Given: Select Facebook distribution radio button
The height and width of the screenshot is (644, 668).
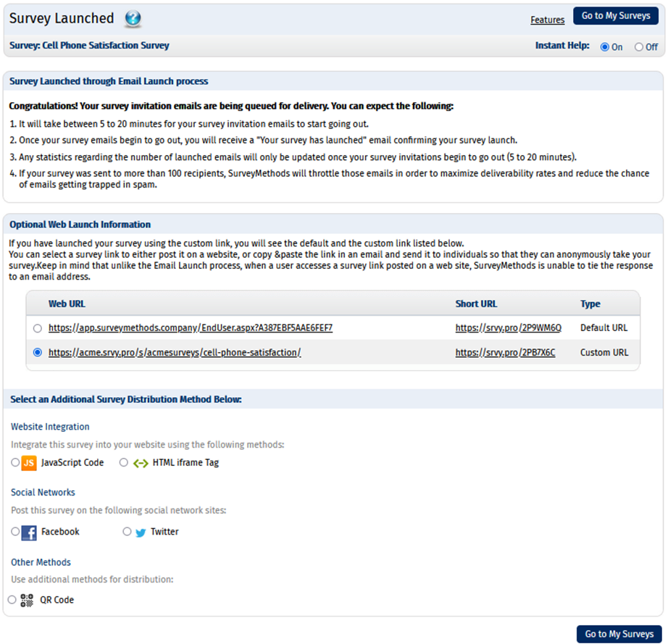Looking at the screenshot, I should point(15,531).
